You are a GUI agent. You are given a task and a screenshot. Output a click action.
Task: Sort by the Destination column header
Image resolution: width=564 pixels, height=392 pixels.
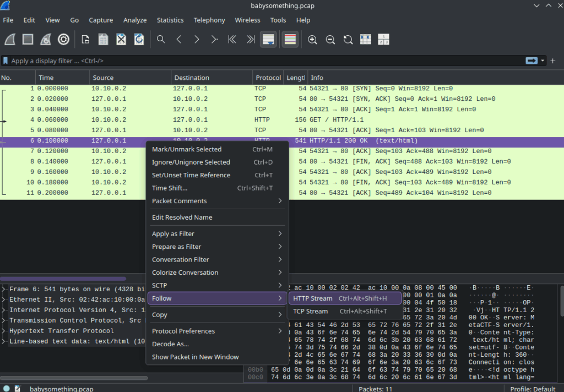click(x=212, y=78)
